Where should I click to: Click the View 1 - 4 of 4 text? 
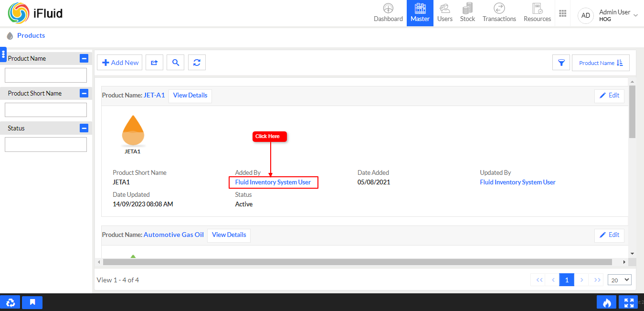click(x=118, y=280)
